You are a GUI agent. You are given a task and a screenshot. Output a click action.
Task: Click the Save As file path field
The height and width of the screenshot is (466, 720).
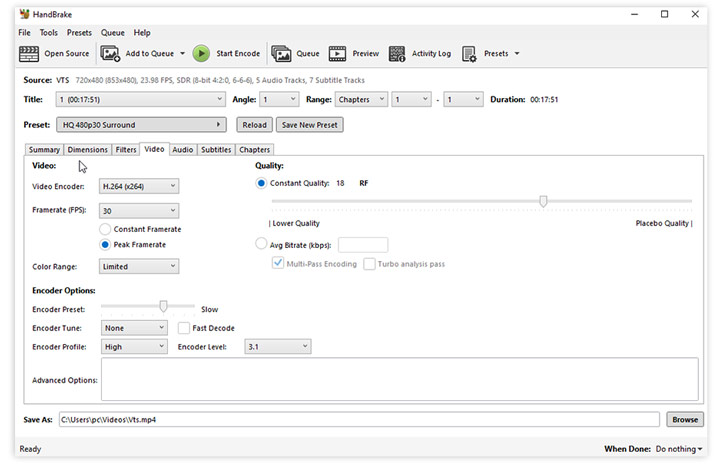click(359, 420)
